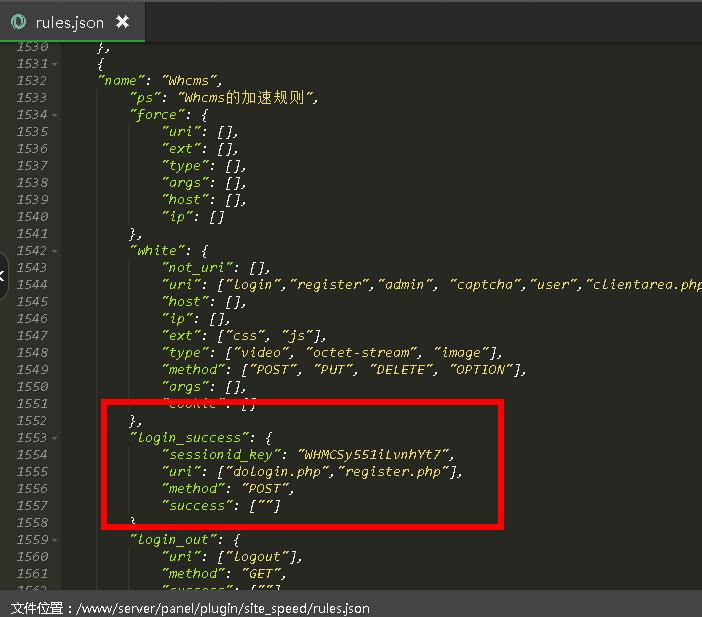The image size is (702, 617).
Task: Collapse the "force" block at line 1534
Action: pos(55,116)
